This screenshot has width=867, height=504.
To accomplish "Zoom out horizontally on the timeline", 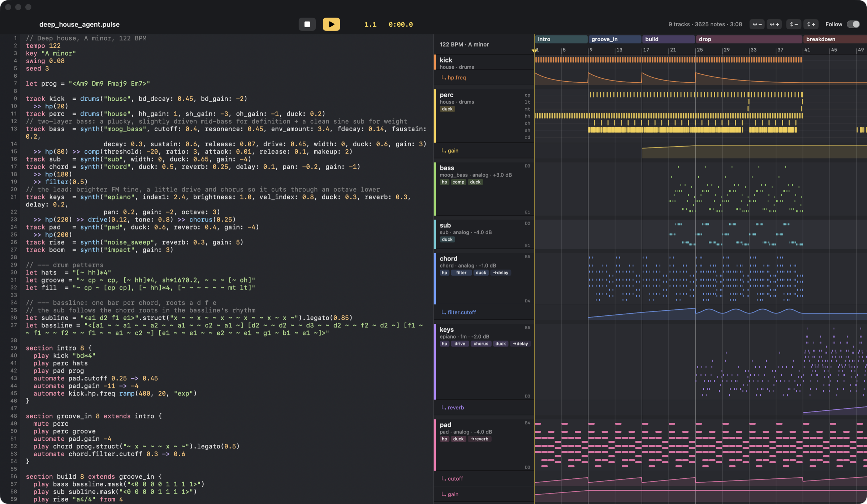I will point(757,24).
